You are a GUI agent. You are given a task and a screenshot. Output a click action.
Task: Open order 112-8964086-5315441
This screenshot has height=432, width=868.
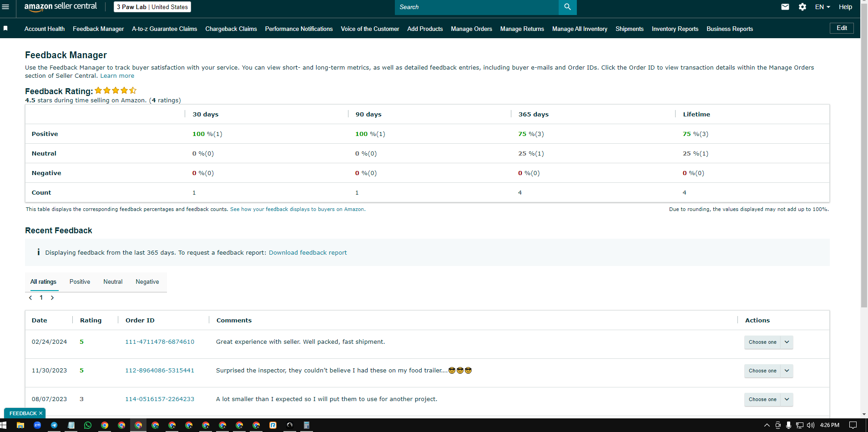[160, 371]
